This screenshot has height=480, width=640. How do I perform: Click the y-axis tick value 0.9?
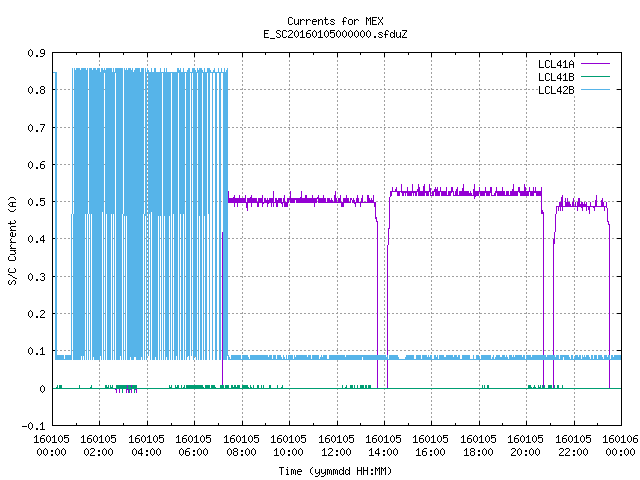pyautogui.click(x=36, y=53)
